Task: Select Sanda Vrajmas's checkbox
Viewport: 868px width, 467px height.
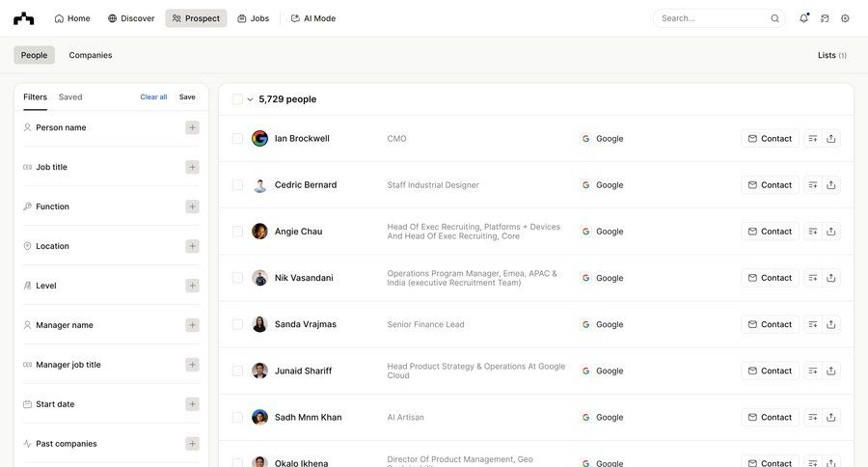Action: [x=237, y=324]
